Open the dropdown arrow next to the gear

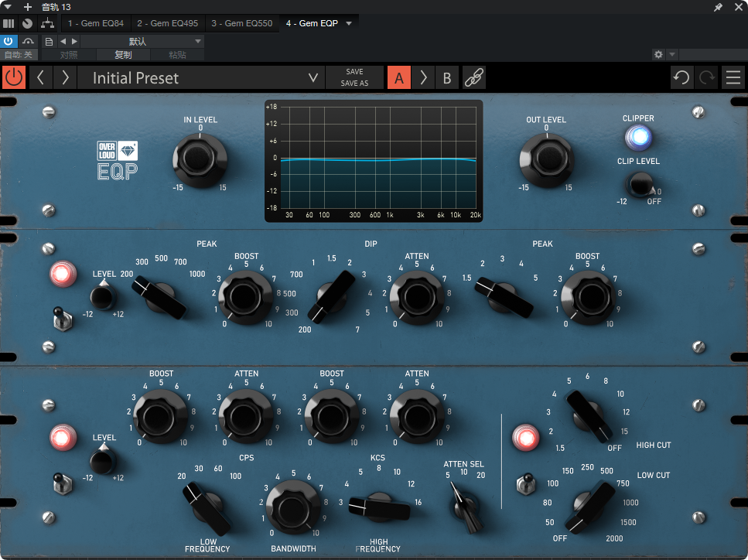pos(672,54)
